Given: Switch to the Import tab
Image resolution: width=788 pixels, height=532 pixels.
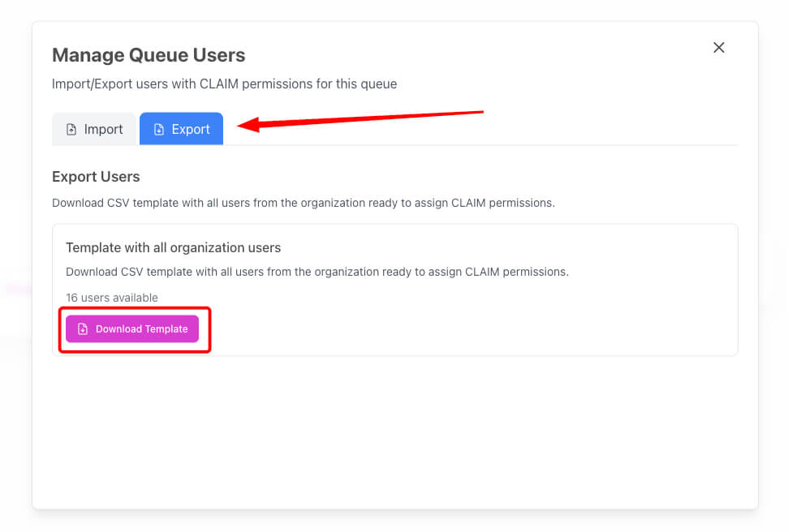Looking at the screenshot, I should point(94,129).
